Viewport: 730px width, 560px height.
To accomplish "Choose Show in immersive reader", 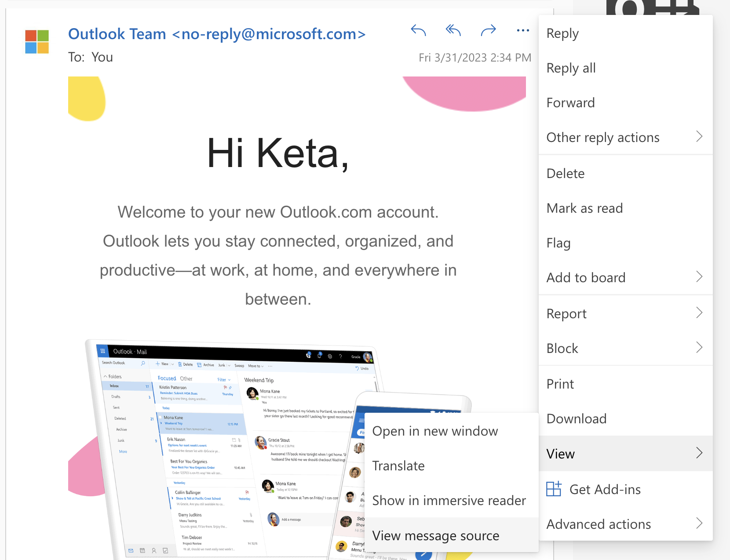I will click(x=449, y=500).
